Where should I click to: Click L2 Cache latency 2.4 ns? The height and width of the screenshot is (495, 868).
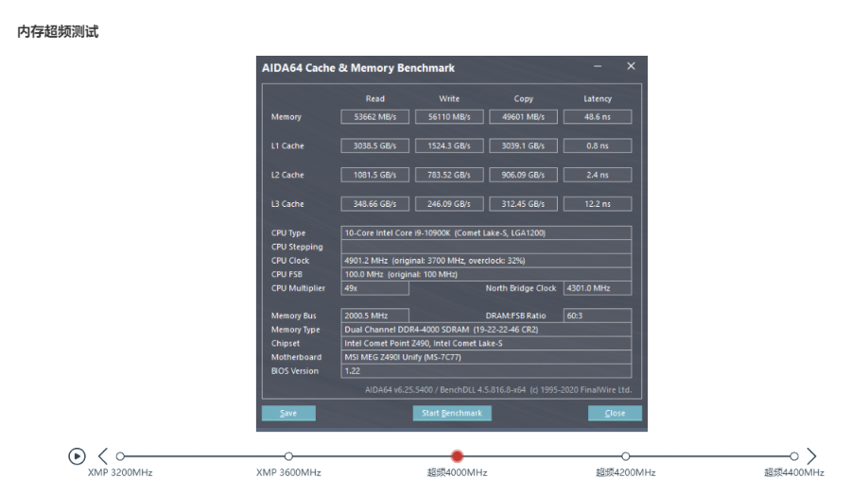tap(598, 175)
